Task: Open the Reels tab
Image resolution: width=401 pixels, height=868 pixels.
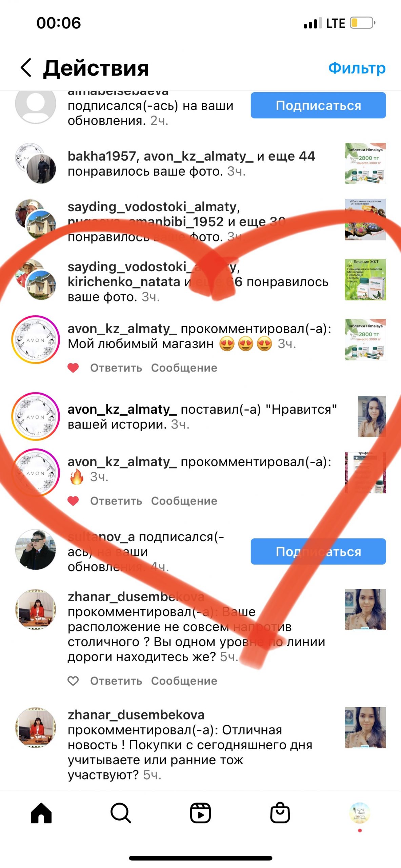Action: pyautogui.click(x=200, y=813)
